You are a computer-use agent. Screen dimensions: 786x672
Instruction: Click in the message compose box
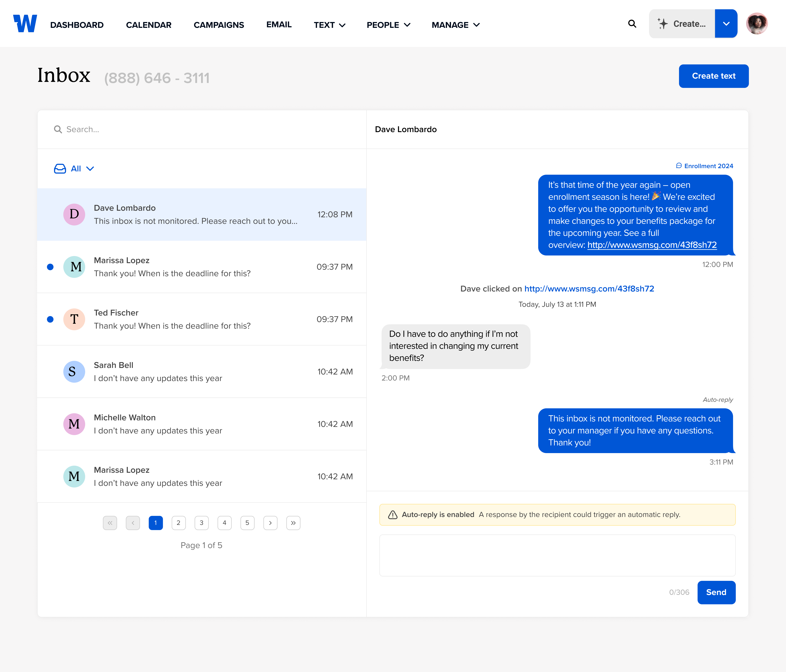tap(557, 556)
